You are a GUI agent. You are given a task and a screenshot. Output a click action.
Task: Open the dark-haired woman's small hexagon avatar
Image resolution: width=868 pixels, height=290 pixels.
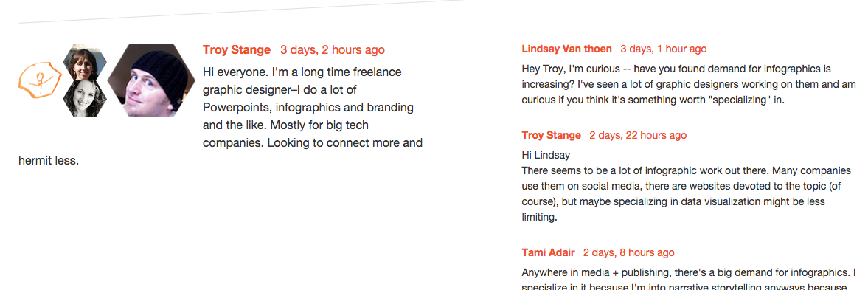[84, 62]
